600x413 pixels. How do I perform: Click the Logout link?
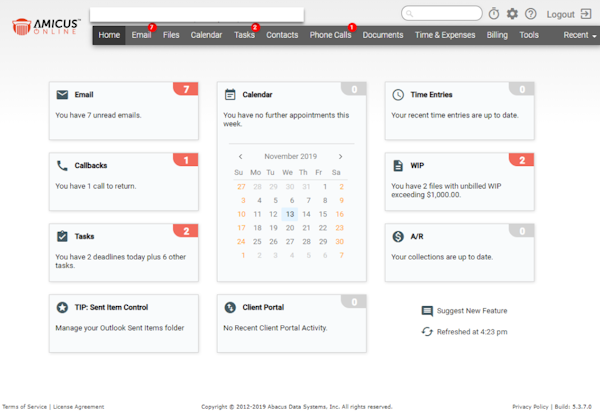560,14
